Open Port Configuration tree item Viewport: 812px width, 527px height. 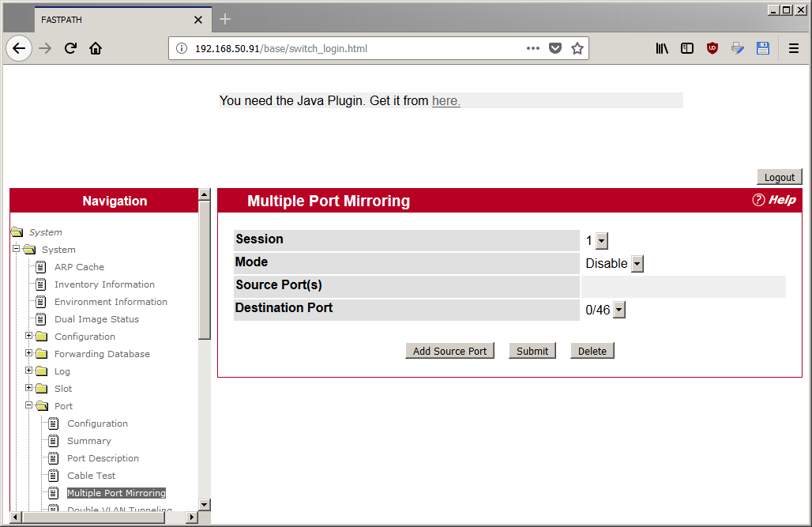click(97, 423)
